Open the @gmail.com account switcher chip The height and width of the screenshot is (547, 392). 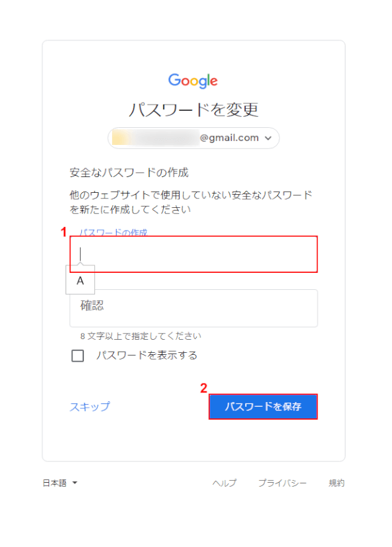tap(193, 138)
